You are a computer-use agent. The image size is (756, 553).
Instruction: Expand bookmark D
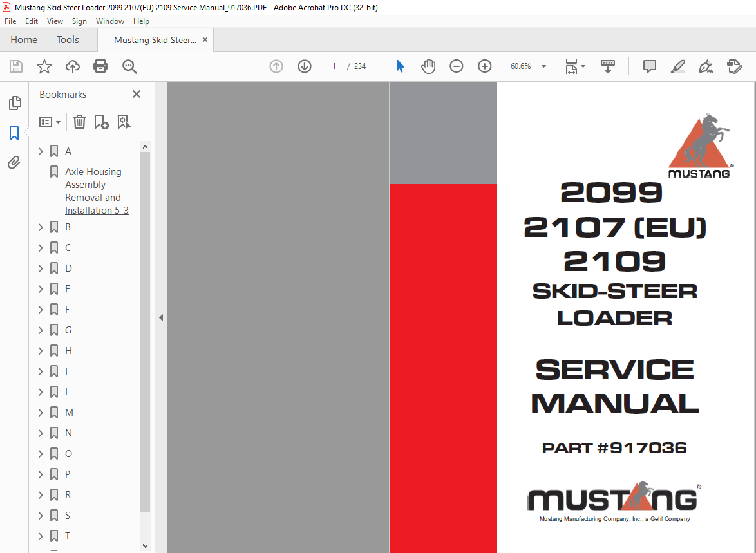(41, 268)
